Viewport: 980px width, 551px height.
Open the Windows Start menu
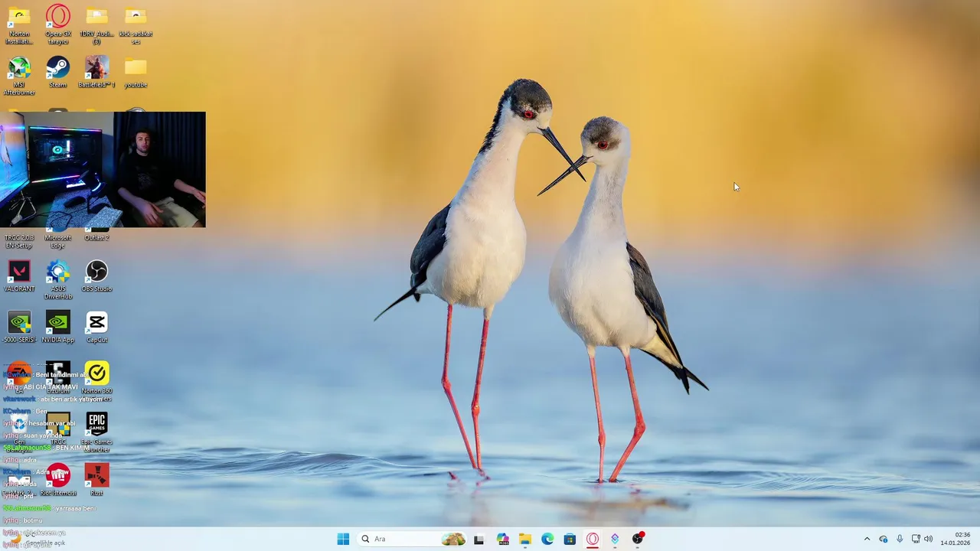tap(343, 539)
